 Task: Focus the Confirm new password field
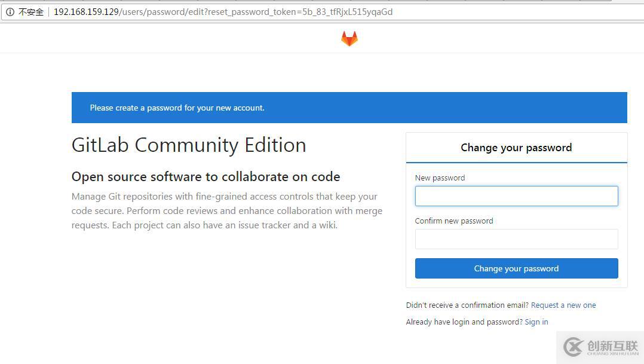click(516, 239)
